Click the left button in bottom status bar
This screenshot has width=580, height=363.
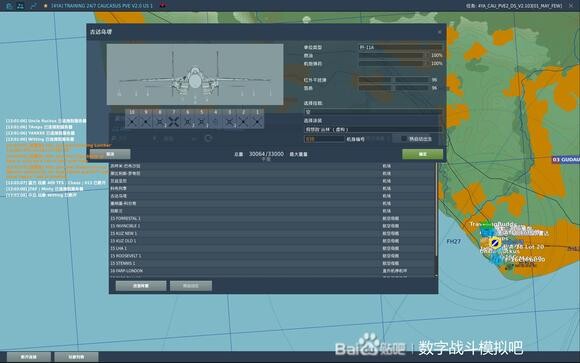(x=29, y=357)
